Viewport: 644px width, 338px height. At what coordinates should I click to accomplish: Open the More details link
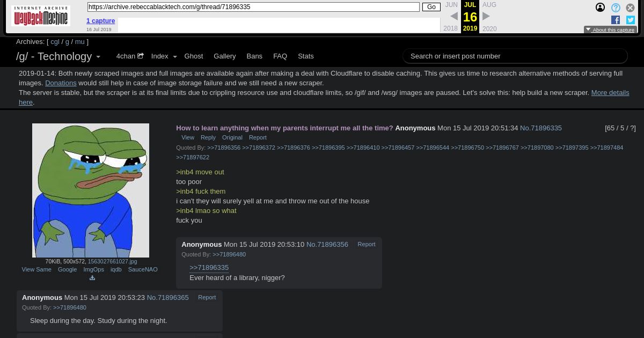pos(610,92)
